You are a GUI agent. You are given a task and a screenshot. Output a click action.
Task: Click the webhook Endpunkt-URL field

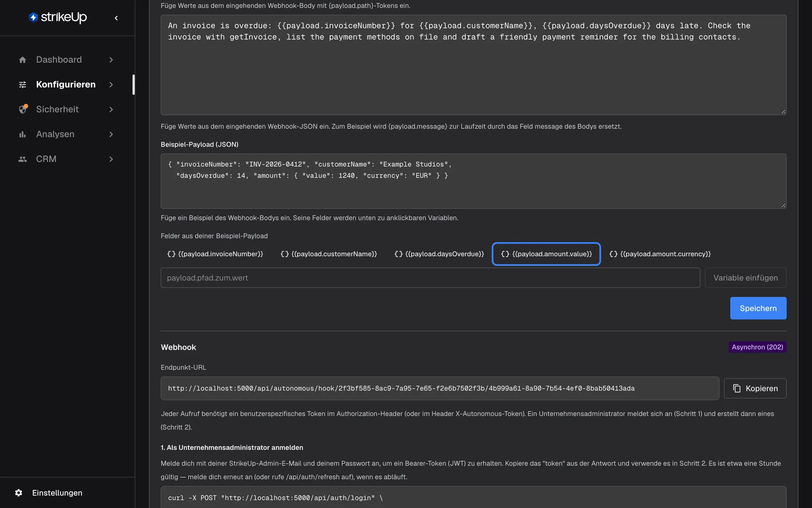point(440,388)
